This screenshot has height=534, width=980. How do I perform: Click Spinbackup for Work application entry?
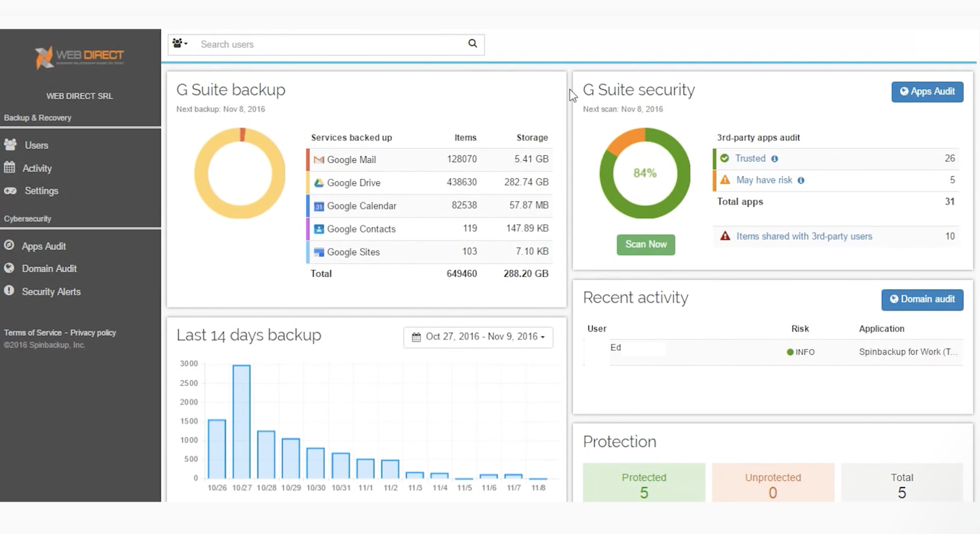click(908, 352)
